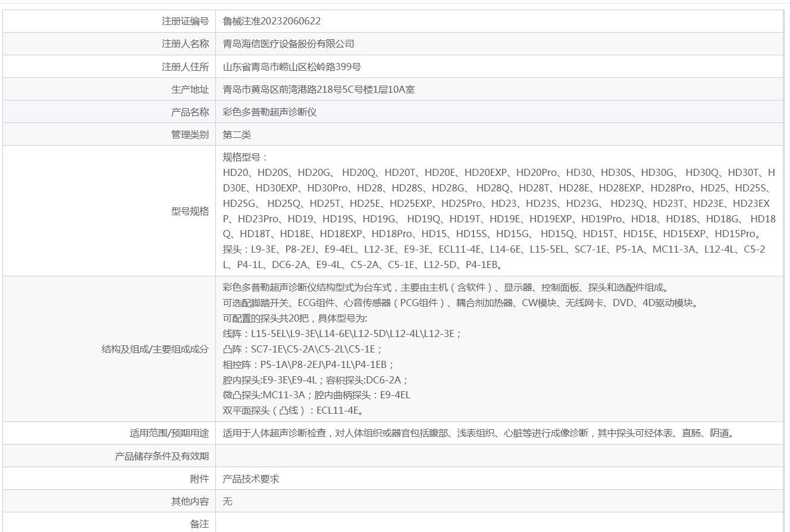Viewport: 790px width, 532px height.
Task: Click the 凸阵：SC7-1E convex probes line
Action: (303, 349)
